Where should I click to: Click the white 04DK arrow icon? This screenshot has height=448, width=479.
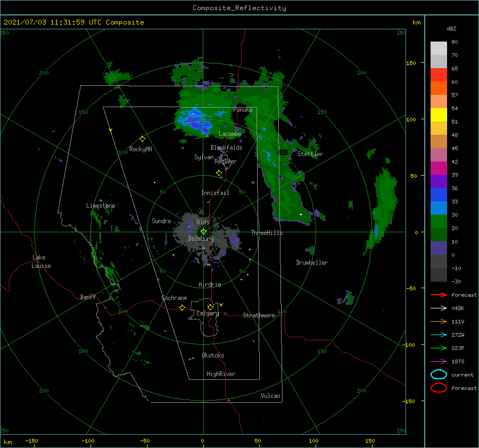(439, 308)
